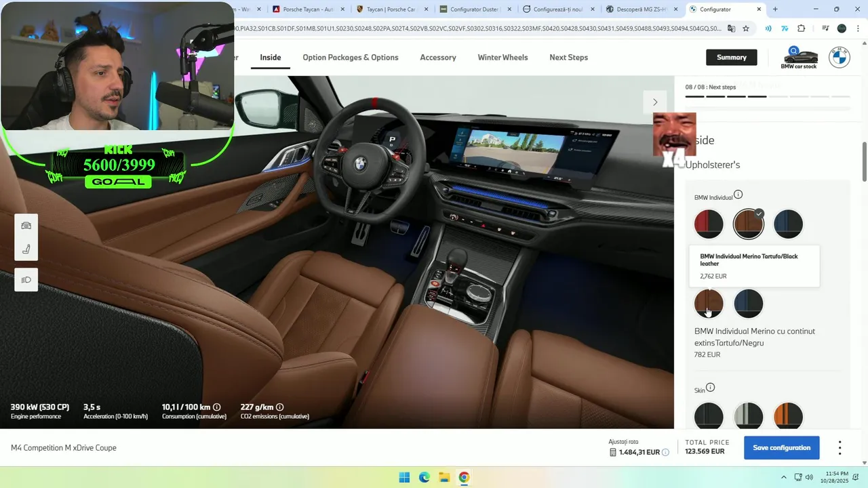The width and height of the screenshot is (868, 488).
Task: Open info icon next to 1.484,31 EUR
Action: coord(665,452)
